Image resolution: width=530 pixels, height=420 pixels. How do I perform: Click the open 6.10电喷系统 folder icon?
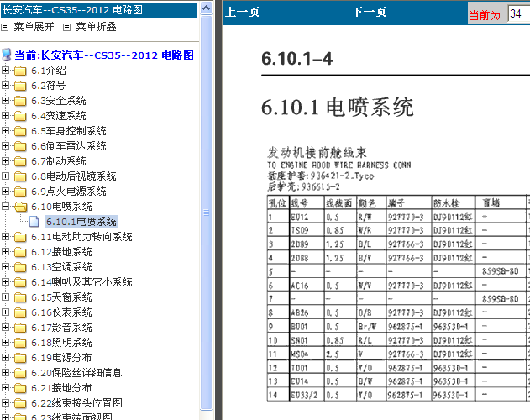click(20, 207)
